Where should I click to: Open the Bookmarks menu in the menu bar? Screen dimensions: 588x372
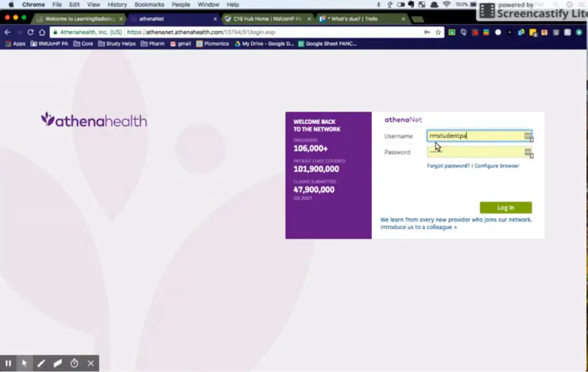149,4
